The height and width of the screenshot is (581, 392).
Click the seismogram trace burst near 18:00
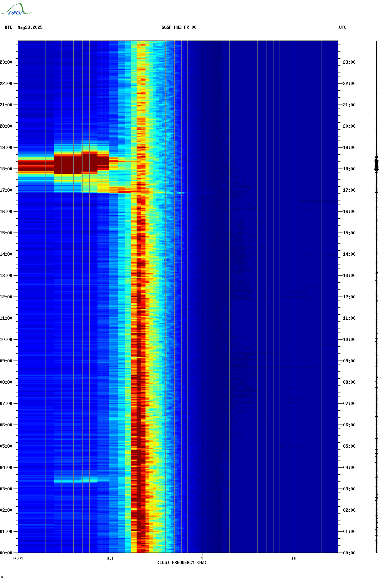tap(377, 164)
